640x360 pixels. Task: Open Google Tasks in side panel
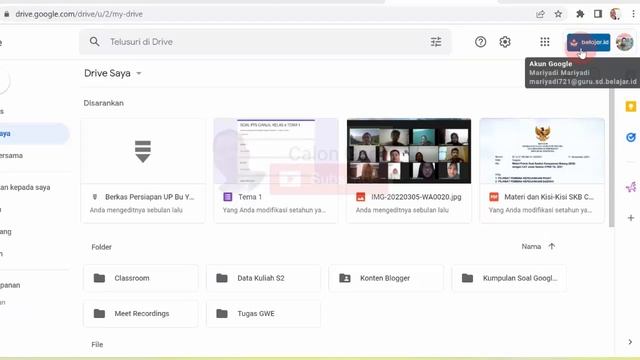[x=631, y=138]
